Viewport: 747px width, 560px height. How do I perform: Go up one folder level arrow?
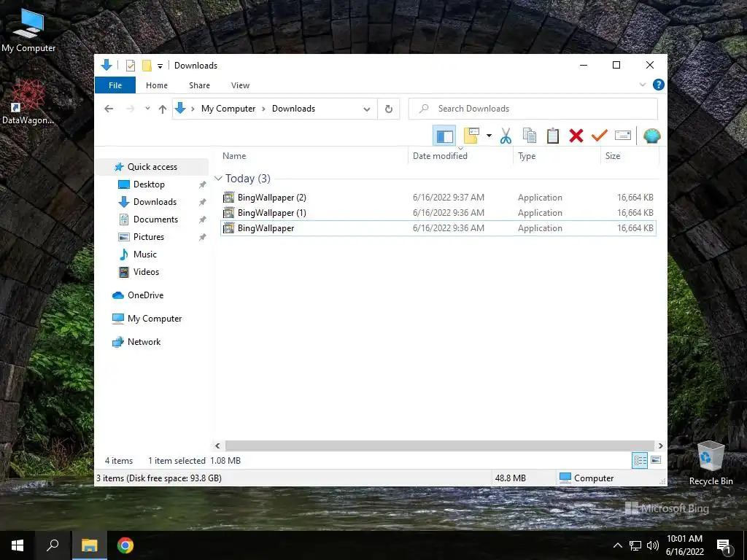163,109
